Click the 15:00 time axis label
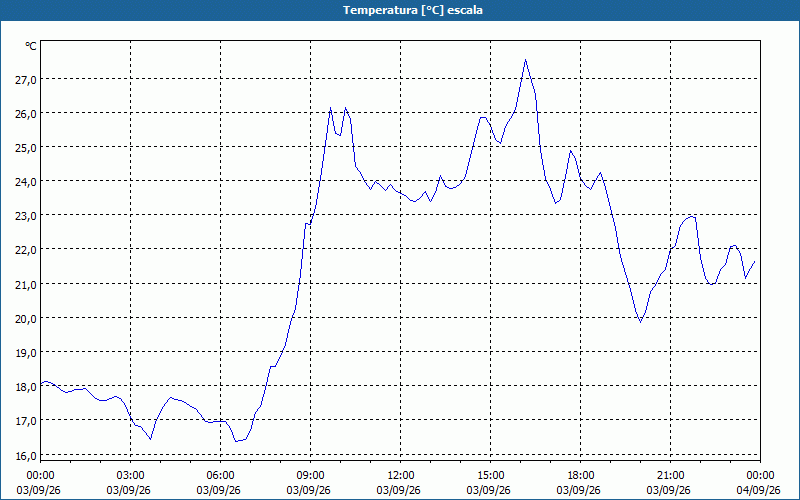 click(x=490, y=476)
